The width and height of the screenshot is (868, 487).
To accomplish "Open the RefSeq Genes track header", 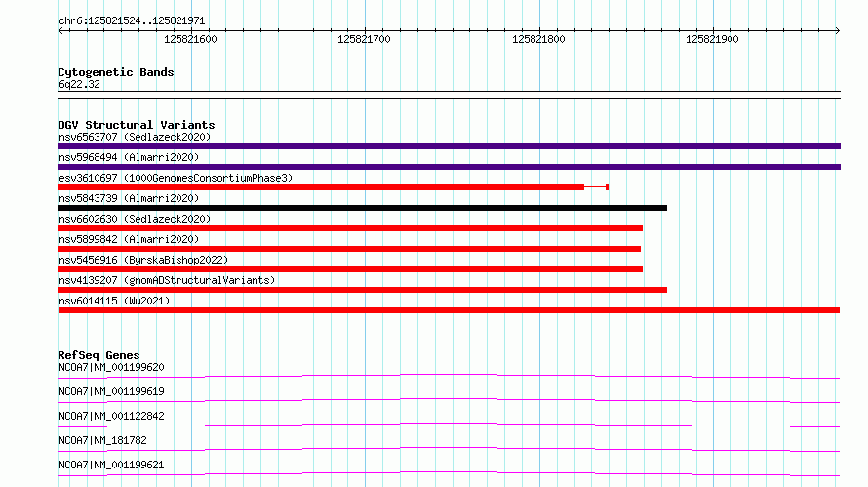I will (x=99, y=355).
